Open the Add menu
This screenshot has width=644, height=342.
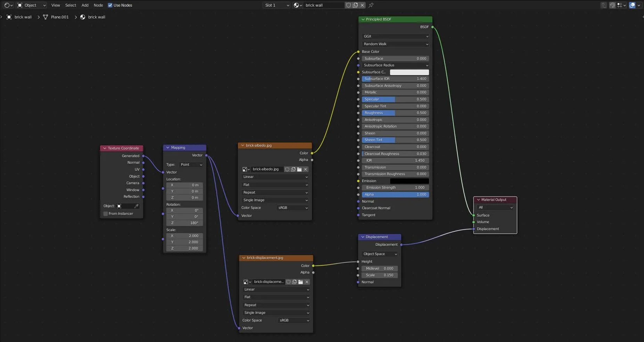pyautogui.click(x=85, y=5)
